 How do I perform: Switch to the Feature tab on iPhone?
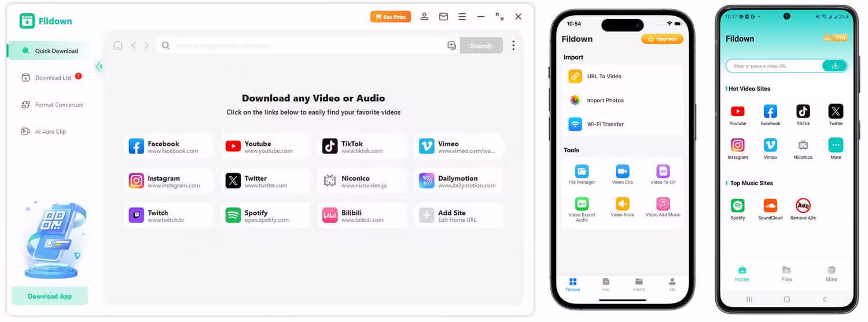[x=573, y=284]
